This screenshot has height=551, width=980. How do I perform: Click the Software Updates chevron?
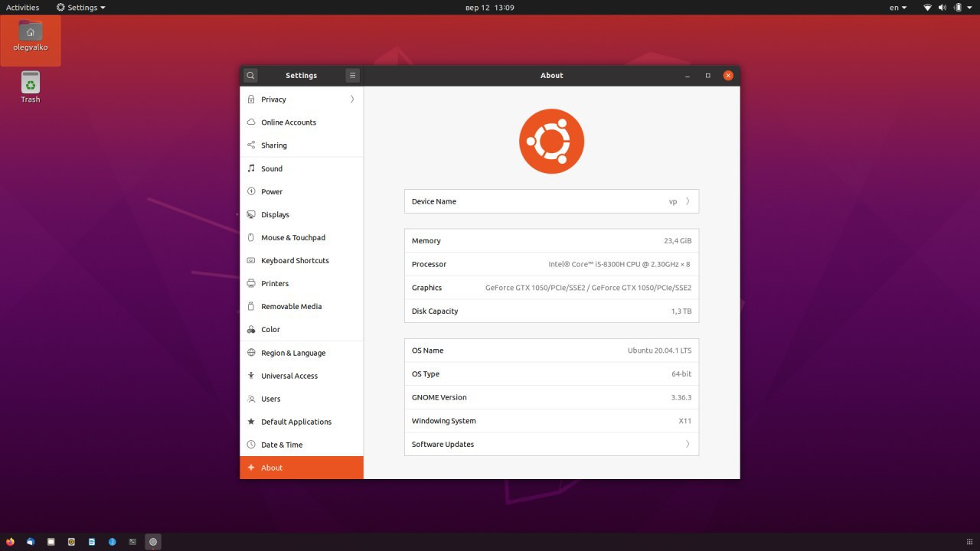click(x=688, y=444)
